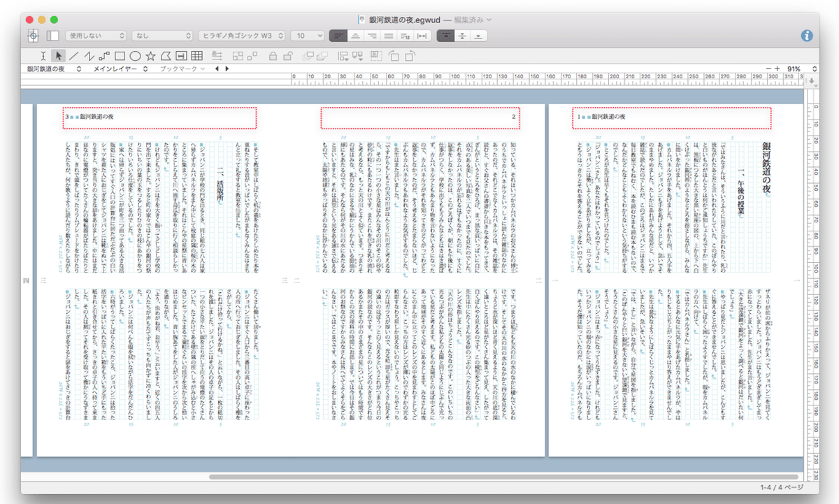Select the table grid tool

click(x=196, y=55)
